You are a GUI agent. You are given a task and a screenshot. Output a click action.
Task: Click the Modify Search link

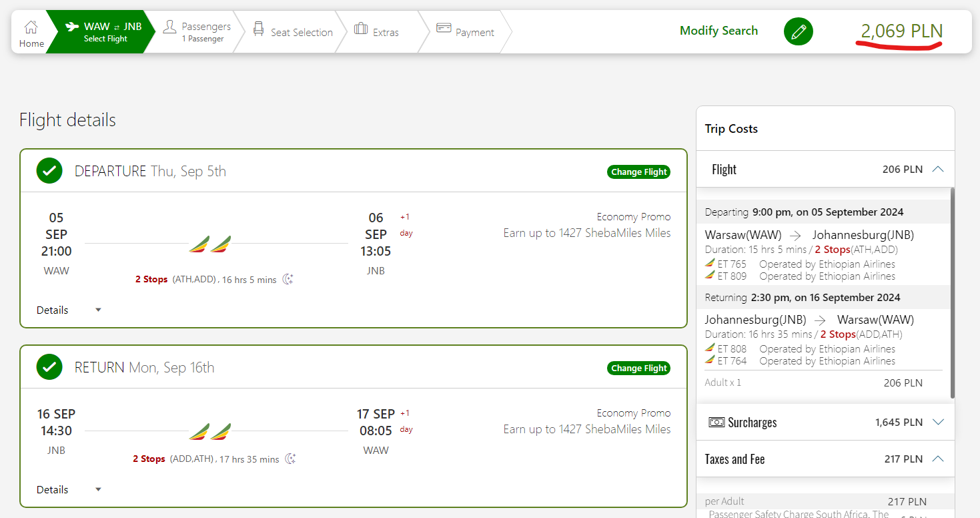[x=718, y=31]
